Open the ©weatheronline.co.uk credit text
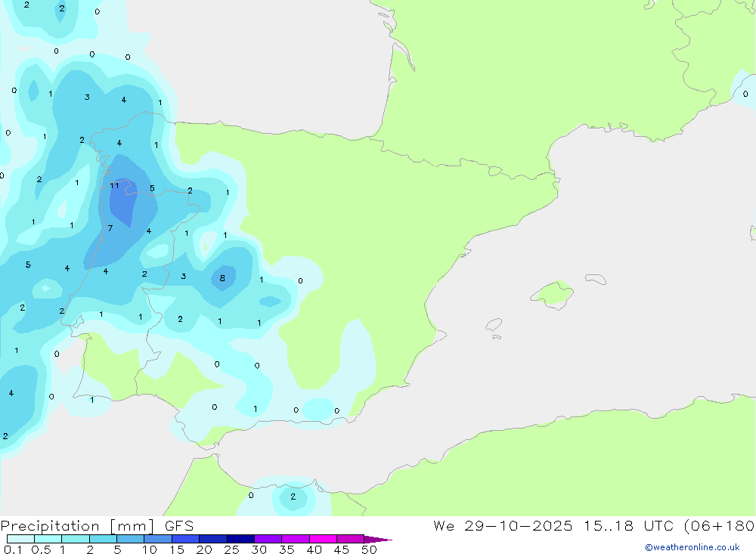756x554 pixels. 692,547
